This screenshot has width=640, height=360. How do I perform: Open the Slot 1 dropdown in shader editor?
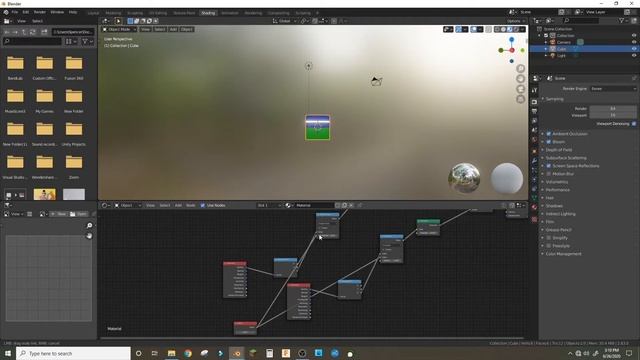coord(269,205)
